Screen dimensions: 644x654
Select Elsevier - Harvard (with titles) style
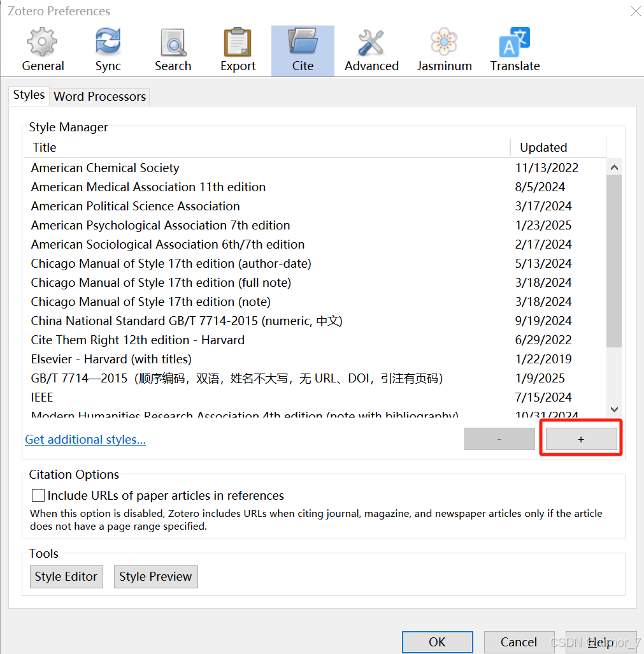(x=315, y=359)
